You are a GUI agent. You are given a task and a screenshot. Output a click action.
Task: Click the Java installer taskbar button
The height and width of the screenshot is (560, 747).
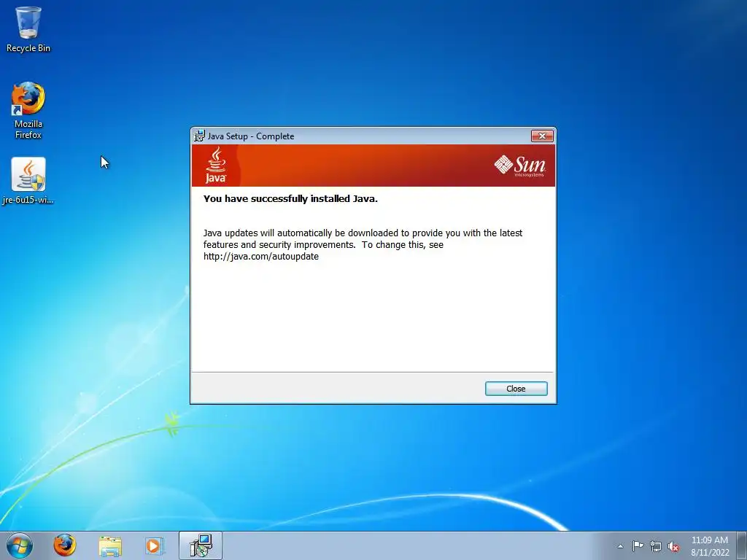pos(201,545)
